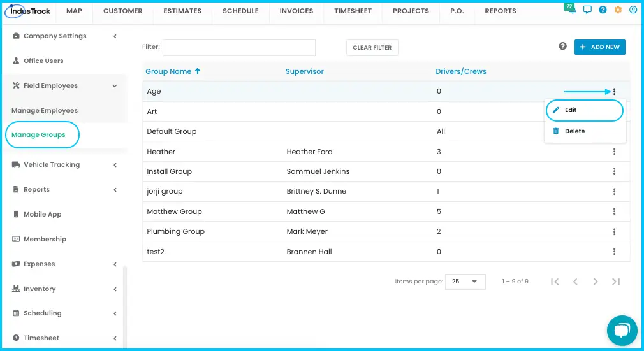The width and height of the screenshot is (644, 351).
Task: Open the three-dot menu for jorji group
Action: 614,191
